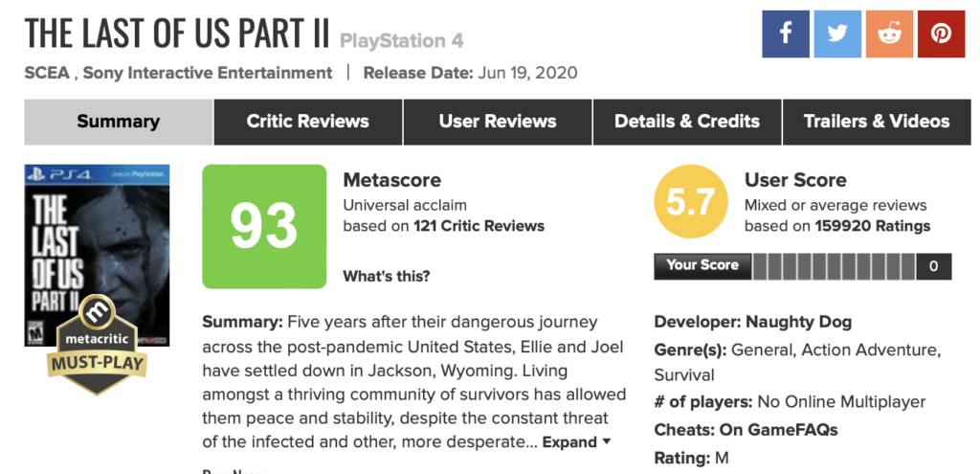
Task: Click the Reddit share icon
Action: tap(889, 34)
